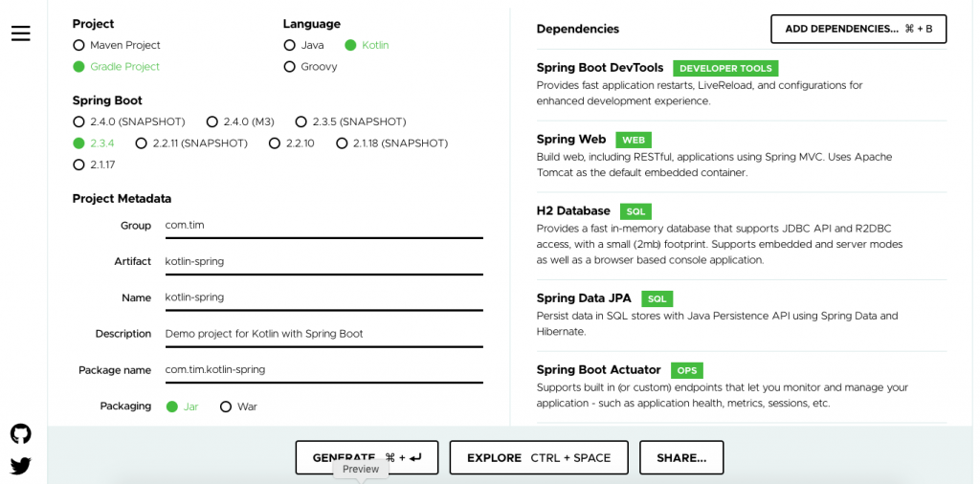Open the hamburger menu icon

tap(21, 33)
